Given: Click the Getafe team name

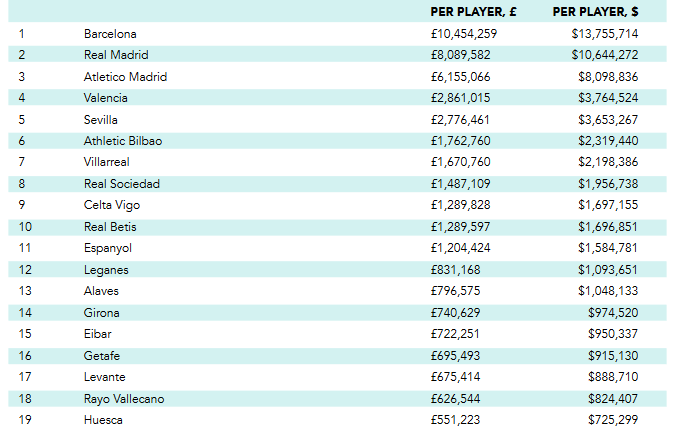Looking at the screenshot, I should pyautogui.click(x=102, y=356).
